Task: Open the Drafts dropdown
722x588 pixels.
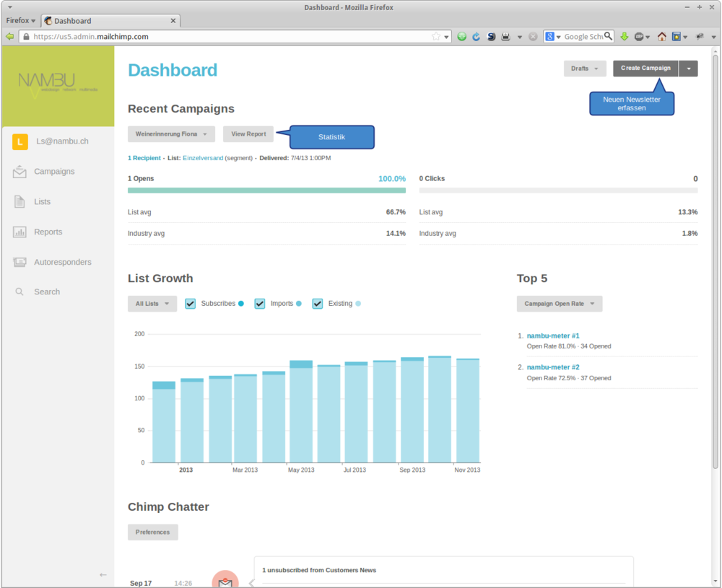Action: (x=585, y=69)
